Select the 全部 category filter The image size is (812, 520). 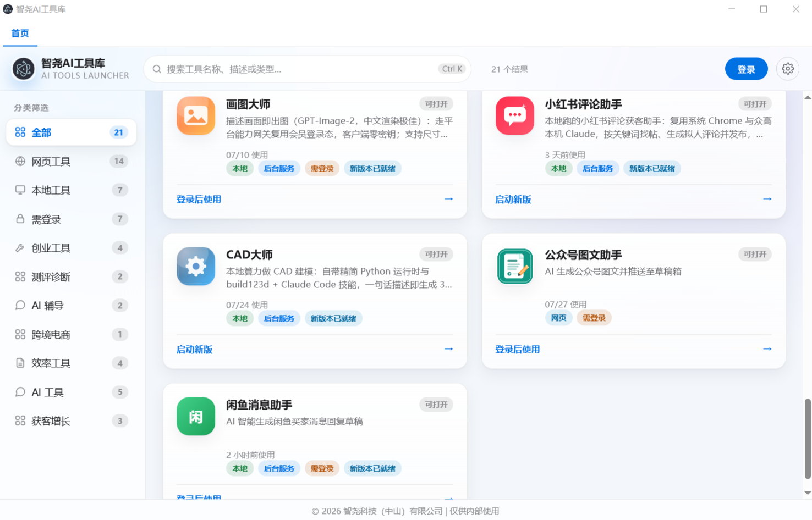point(72,132)
